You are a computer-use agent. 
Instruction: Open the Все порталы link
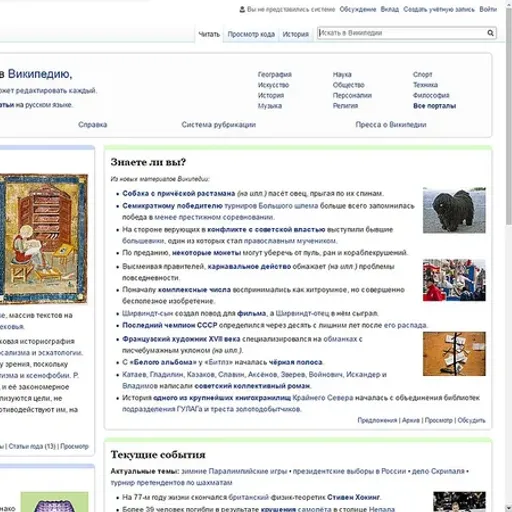[x=434, y=106]
